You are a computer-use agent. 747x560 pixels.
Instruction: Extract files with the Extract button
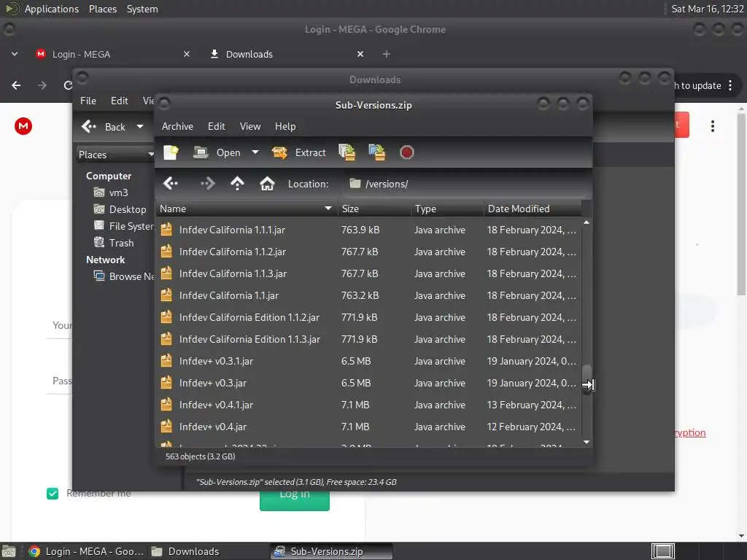298,152
